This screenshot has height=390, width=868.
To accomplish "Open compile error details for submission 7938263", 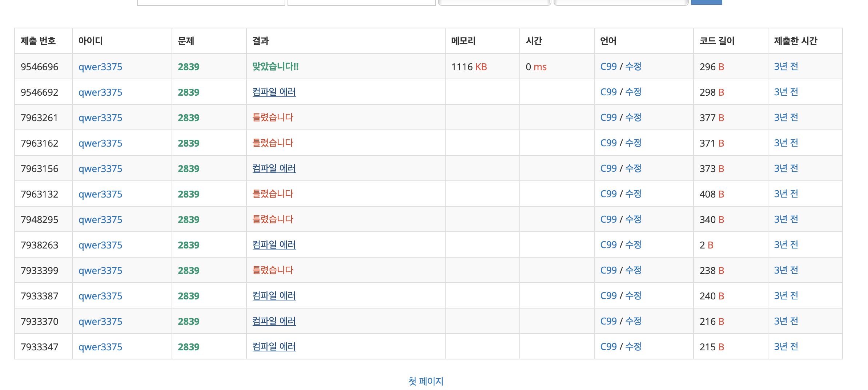I will click(x=274, y=245).
